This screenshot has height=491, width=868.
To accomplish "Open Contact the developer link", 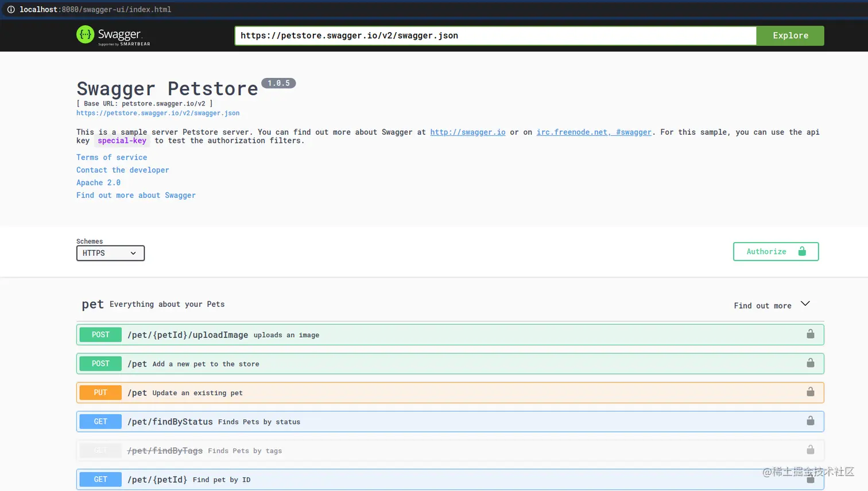I will 123,170.
